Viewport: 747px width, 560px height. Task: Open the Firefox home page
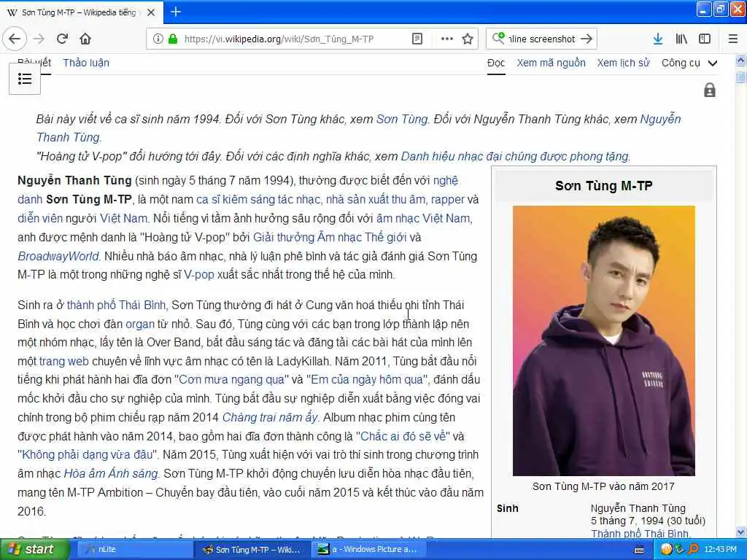coord(85,39)
